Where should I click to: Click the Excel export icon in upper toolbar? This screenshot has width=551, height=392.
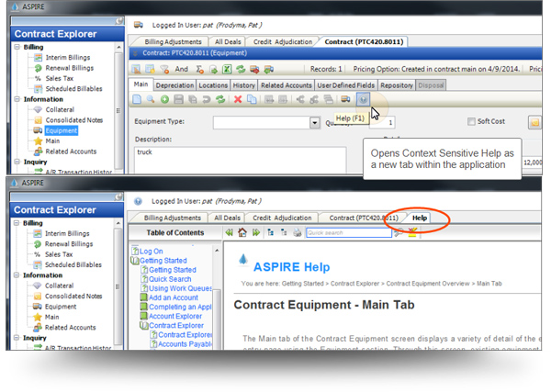227,69
